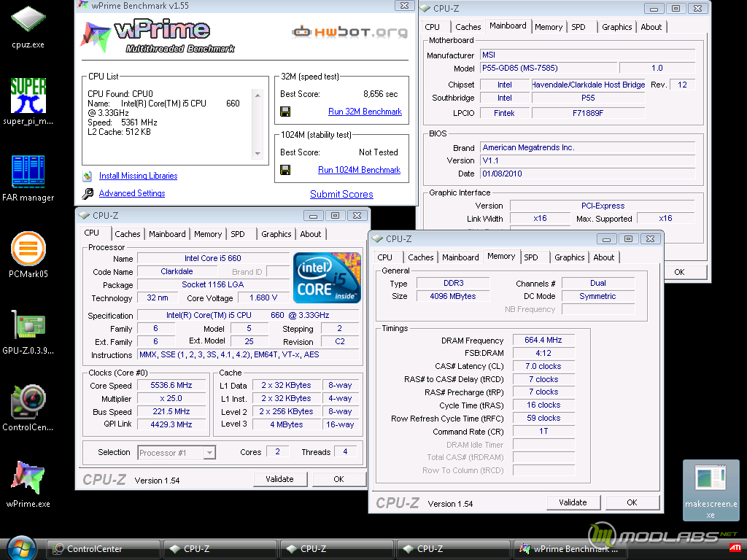Open Caches tab in Memory CPU-Z window
The width and height of the screenshot is (747, 560).
coord(421,257)
